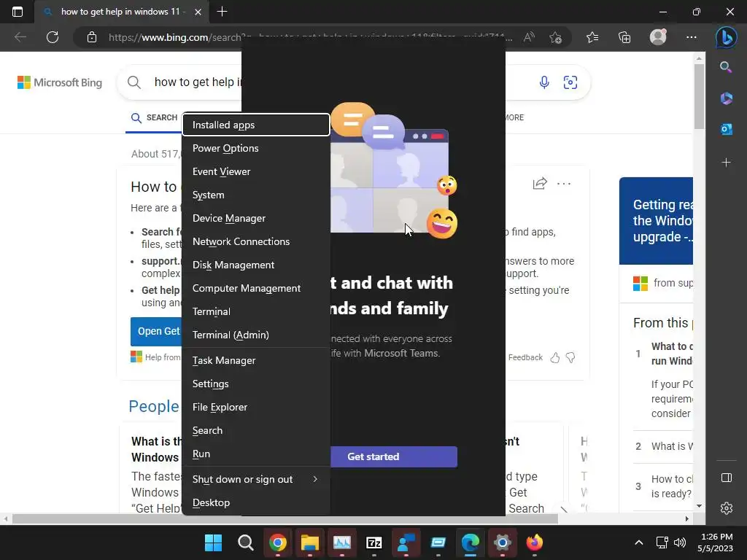The height and width of the screenshot is (560, 747).
Task: Open Edge tab actions menu icon
Action: [x=18, y=12]
